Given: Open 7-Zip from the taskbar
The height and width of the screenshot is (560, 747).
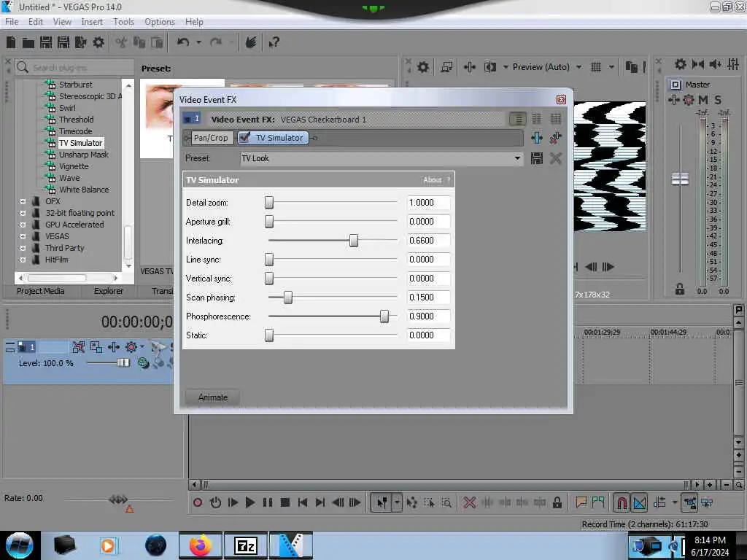Looking at the screenshot, I should pyautogui.click(x=246, y=545).
